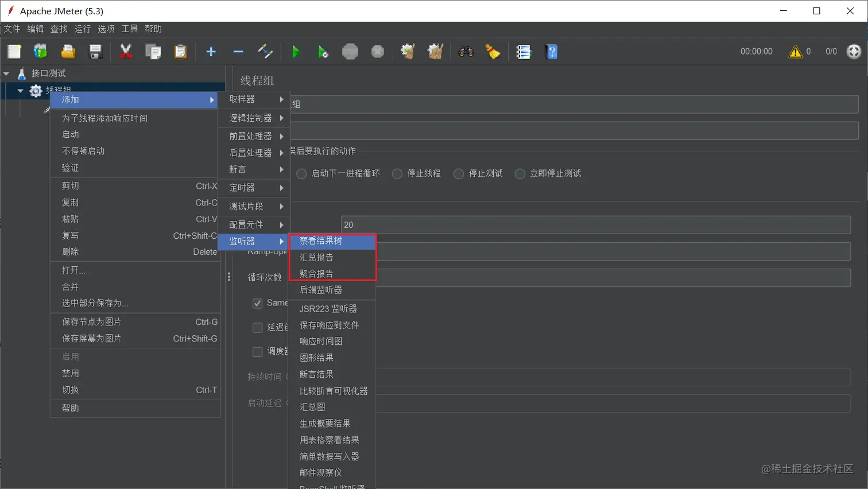Screen dimensions: 868x489
Task: Choose 汇总报告 listener
Action: coord(332,257)
